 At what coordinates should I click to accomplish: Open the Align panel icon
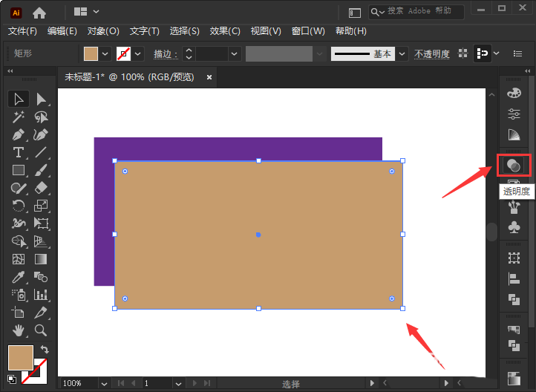(x=514, y=278)
